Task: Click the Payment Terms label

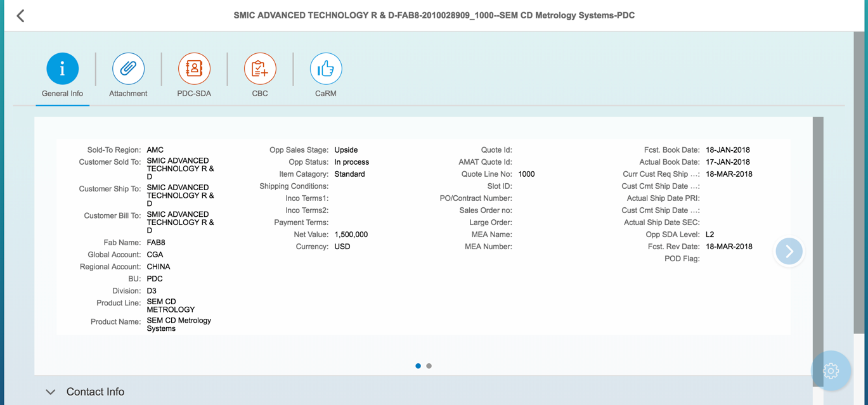Action: [301, 222]
